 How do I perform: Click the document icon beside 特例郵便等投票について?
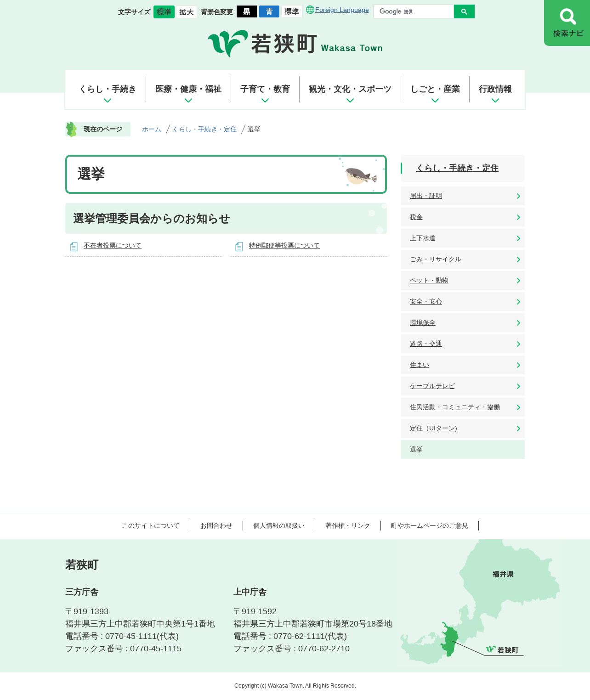pos(239,247)
